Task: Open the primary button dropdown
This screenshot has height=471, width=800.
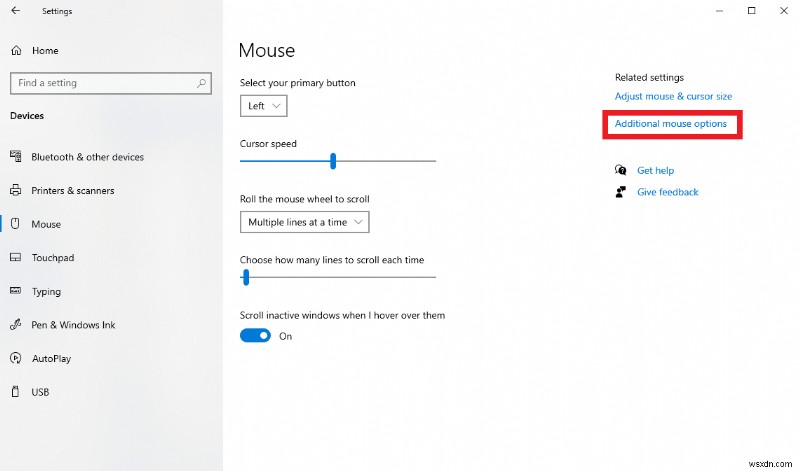Action: click(x=264, y=105)
